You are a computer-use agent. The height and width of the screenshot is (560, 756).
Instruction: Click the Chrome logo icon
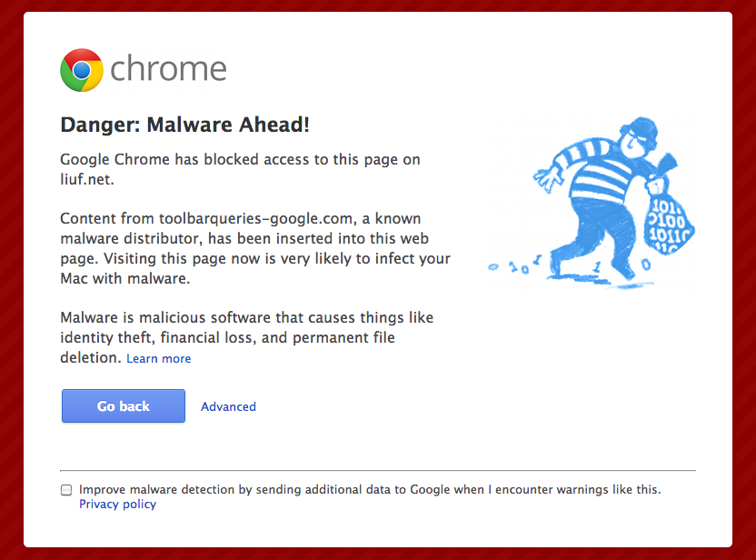pyautogui.click(x=82, y=70)
